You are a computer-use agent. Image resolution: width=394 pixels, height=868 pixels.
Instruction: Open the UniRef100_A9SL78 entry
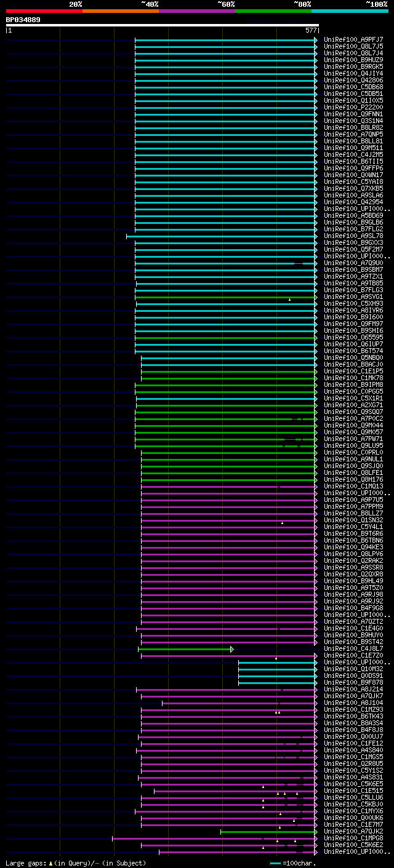click(353, 236)
